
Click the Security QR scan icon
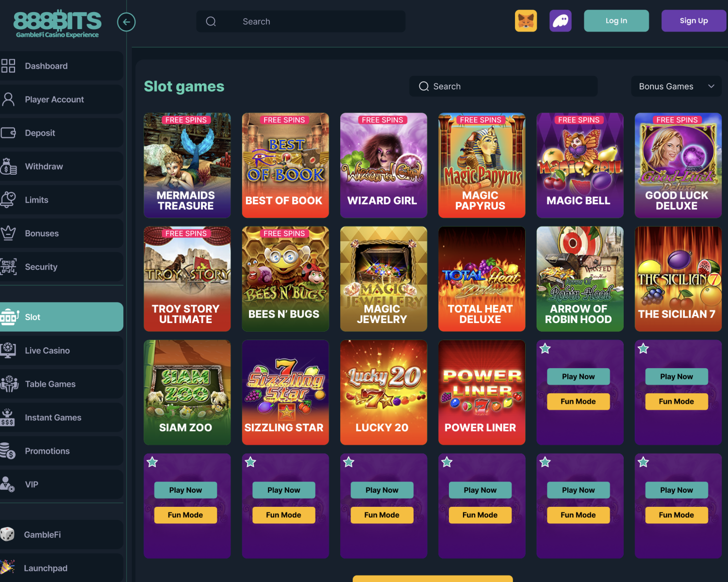[x=8, y=267]
